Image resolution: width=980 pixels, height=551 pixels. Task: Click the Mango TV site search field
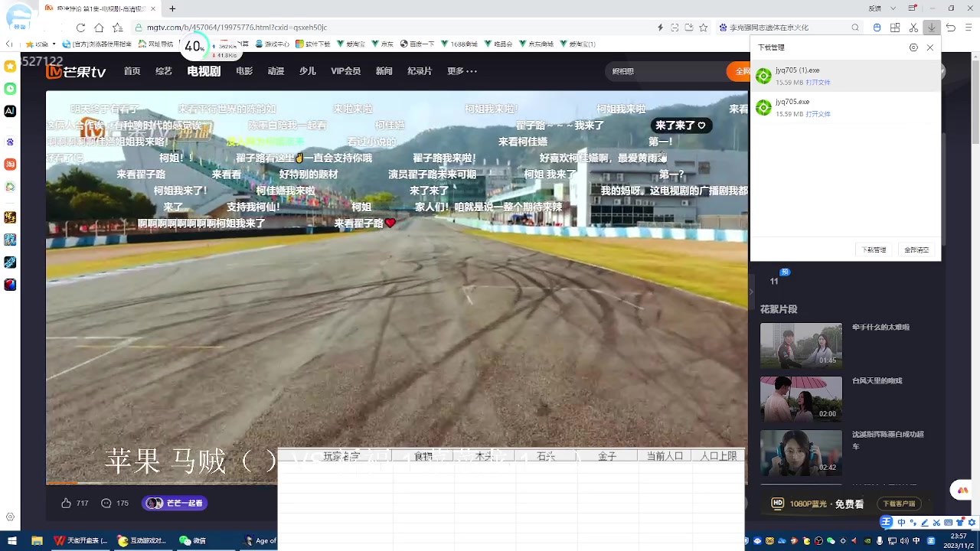point(666,71)
